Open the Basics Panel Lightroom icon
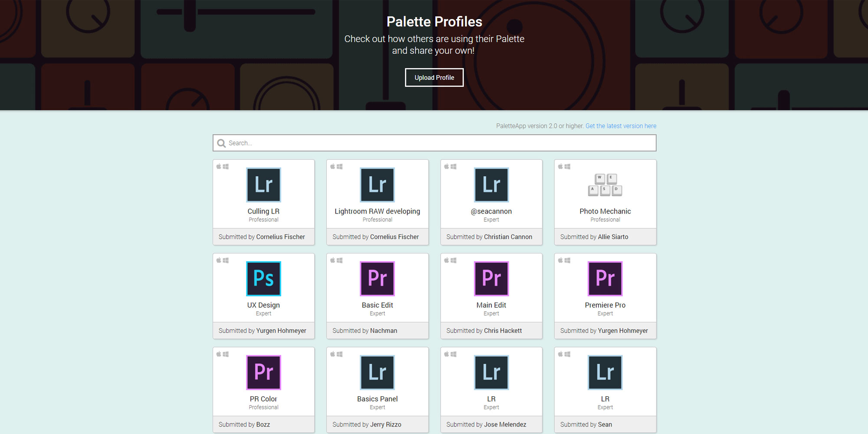Screen dimensions: 868x434 tap(377, 372)
